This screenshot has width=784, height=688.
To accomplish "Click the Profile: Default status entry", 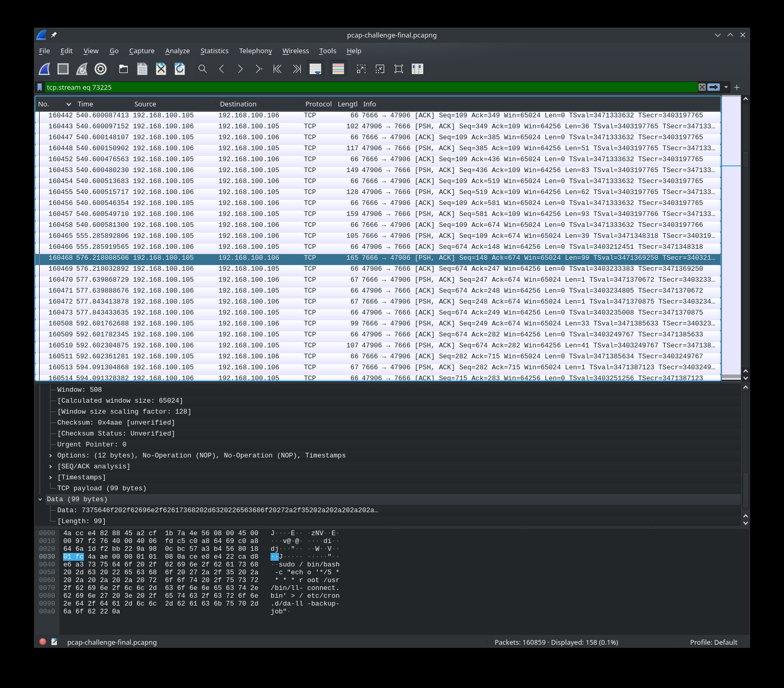I will tap(714, 642).
